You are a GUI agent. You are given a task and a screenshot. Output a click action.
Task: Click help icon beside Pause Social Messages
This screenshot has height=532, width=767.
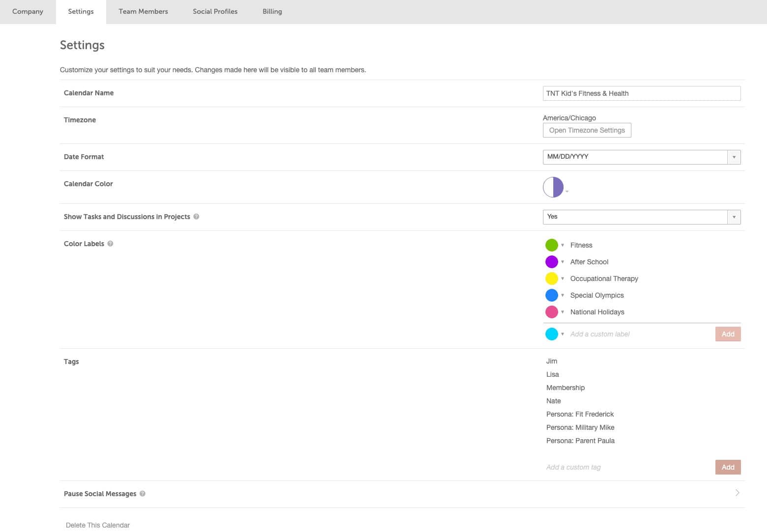[142, 494]
